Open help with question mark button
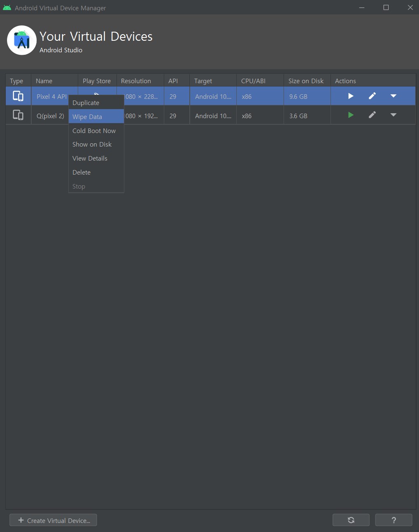 click(394, 520)
